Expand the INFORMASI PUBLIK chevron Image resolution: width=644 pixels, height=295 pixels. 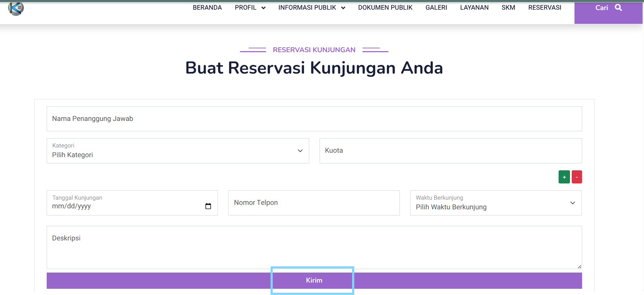point(343,8)
